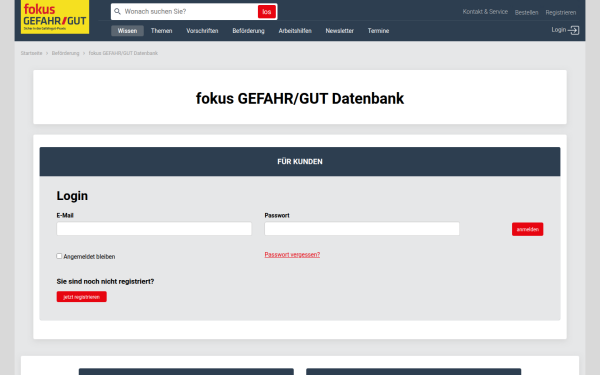Open the Arbeitshilfen menu
This screenshot has width=600, height=375.
(295, 31)
